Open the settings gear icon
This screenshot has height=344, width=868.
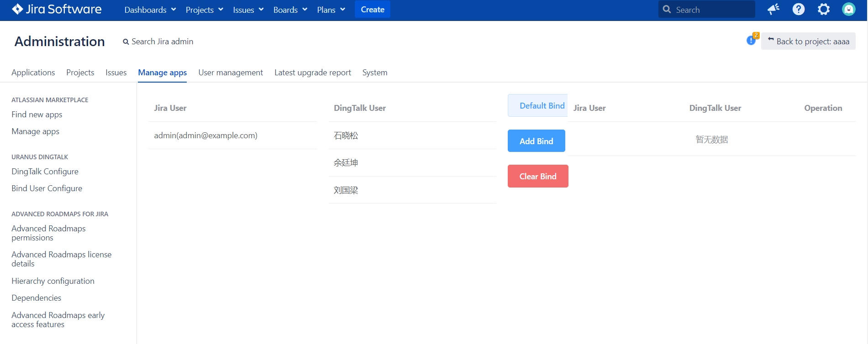(823, 10)
